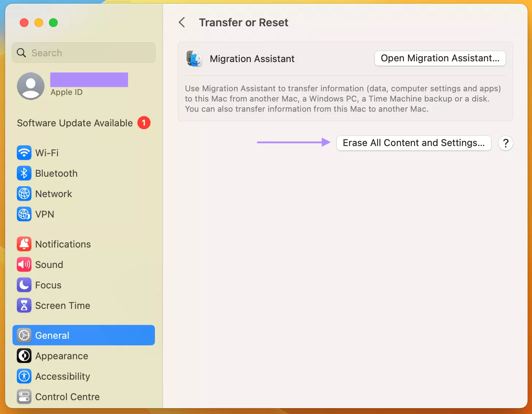The image size is (532, 414).
Task: Open the erase help question mark
Action: point(505,143)
